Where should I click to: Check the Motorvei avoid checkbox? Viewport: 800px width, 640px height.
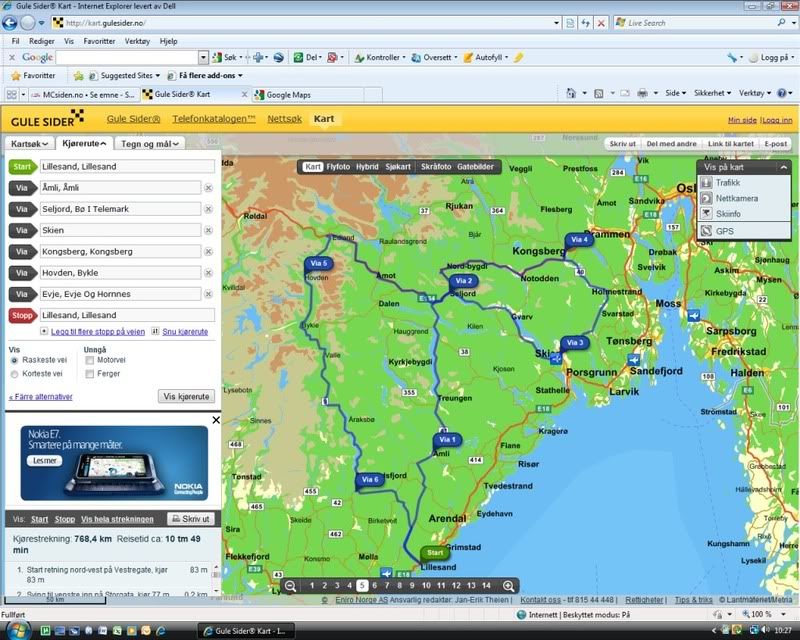pyautogui.click(x=90, y=360)
